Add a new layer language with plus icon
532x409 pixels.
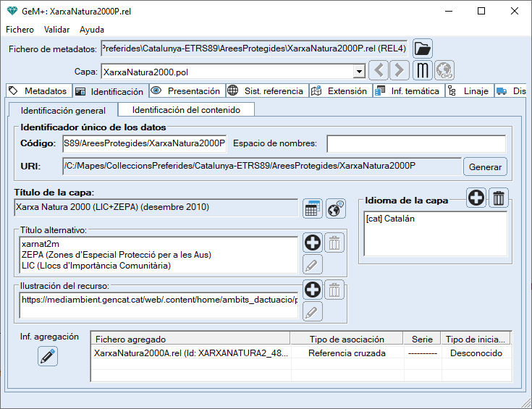pos(476,198)
